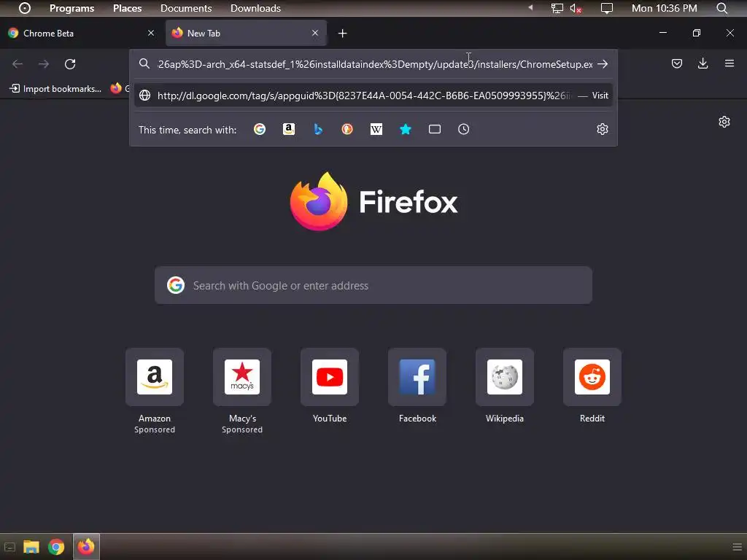Open the Places menu
The width and height of the screenshot is (747, 560).
tap(127, 8)
